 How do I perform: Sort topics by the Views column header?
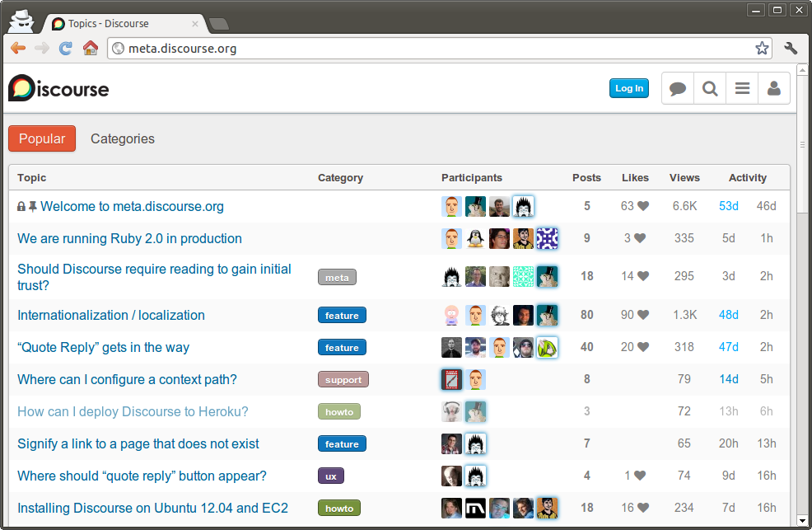[x=684, y=177]
